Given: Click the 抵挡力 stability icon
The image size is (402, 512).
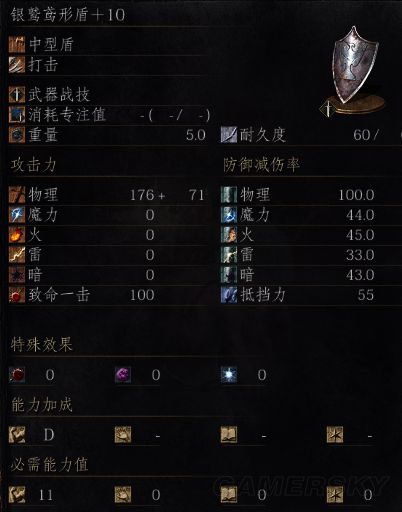Looking at the screenshot, I should pyautogui.click(x=229, y=295).
